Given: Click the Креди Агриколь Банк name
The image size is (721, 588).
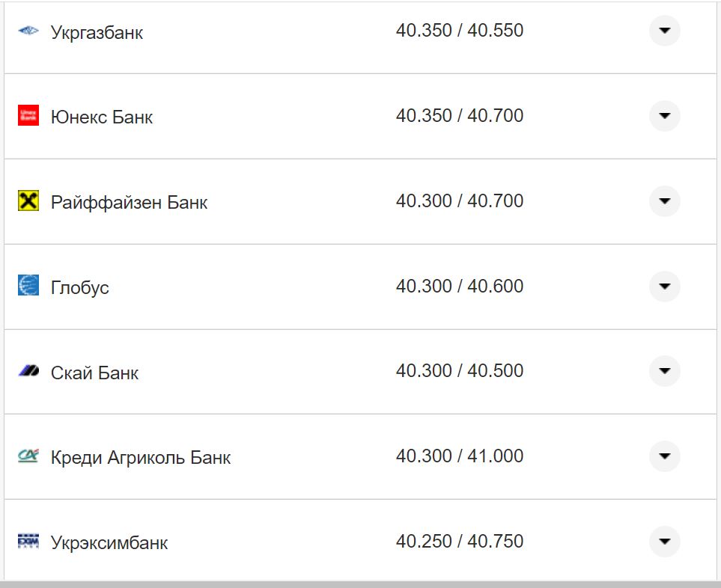Looking at the screenshot, I should (141, 458).
